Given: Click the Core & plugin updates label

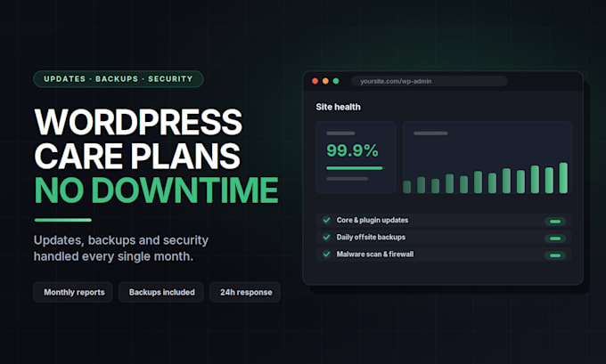Looking at the screenshot, I should 373,220.
